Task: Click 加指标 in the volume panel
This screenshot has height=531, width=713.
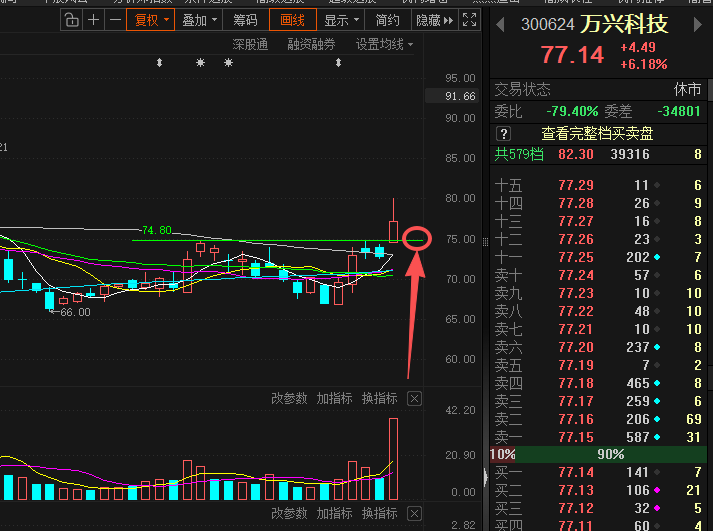Action: coord(334,399)
